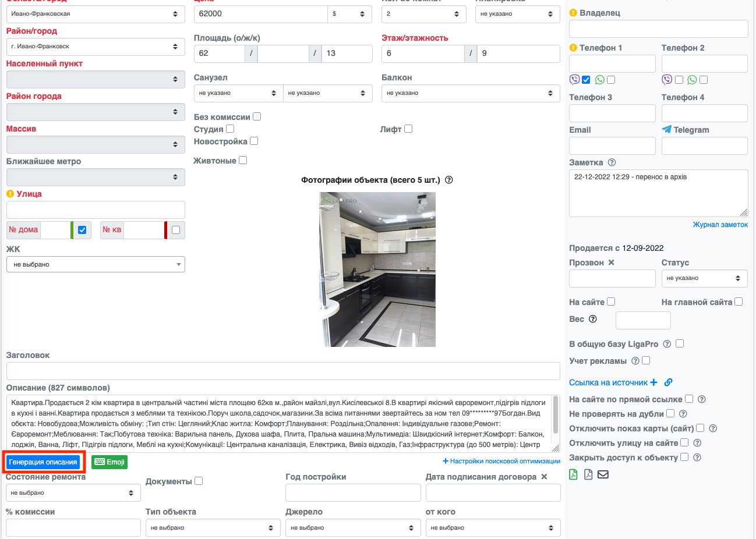Clear Прозвон date with X icon

(611, 263)
